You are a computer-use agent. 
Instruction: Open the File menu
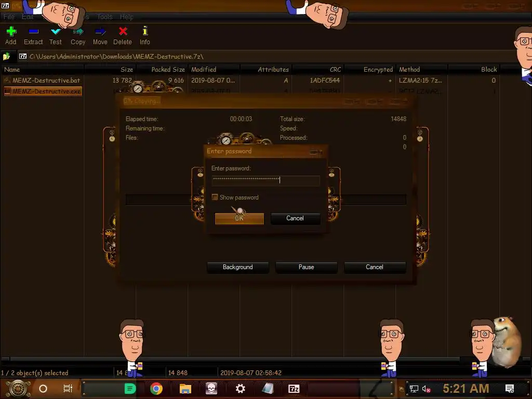click(9, 17)
